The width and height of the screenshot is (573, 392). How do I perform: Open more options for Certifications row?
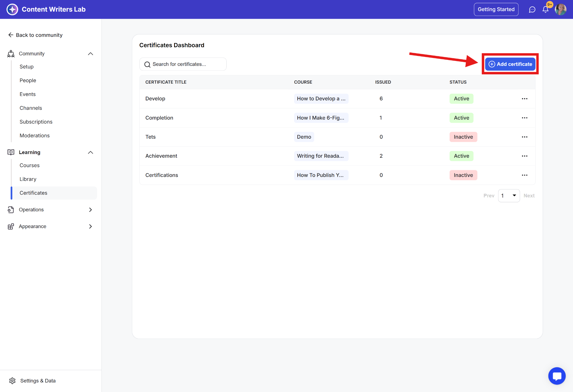524,175
